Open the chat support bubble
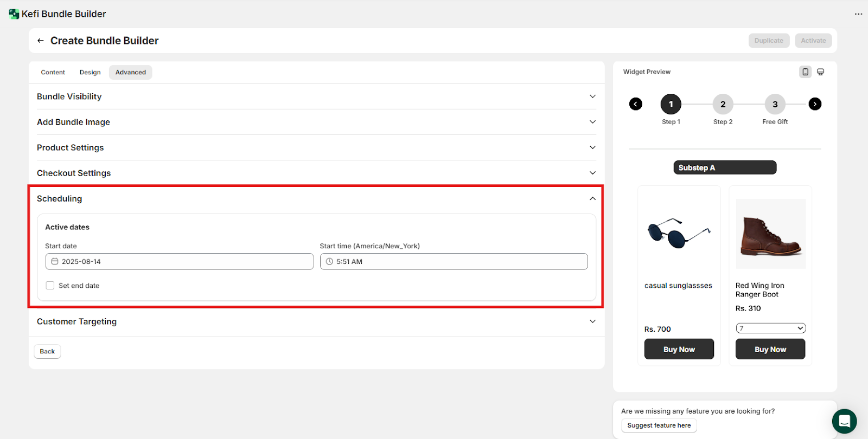Image resolution: width=868 pixels, height=439 pixels. 844,421
